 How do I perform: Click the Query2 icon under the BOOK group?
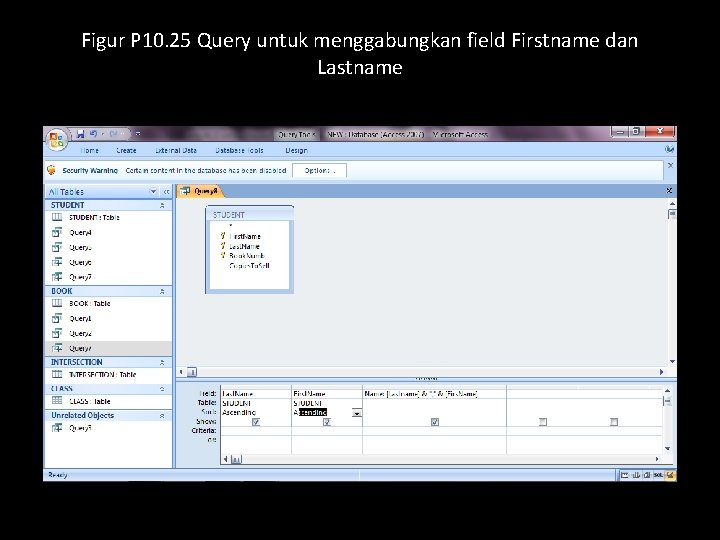tap(57, 333)
